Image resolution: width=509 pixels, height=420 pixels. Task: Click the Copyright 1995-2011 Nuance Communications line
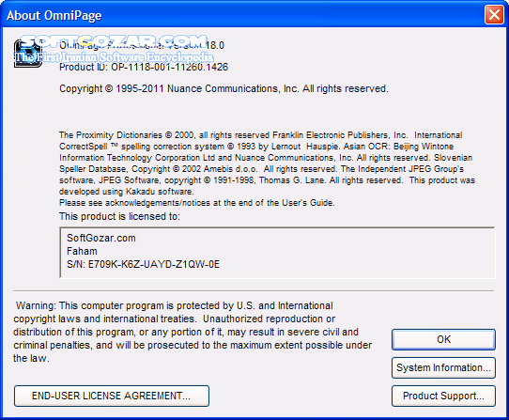click(x=224, y=88)
